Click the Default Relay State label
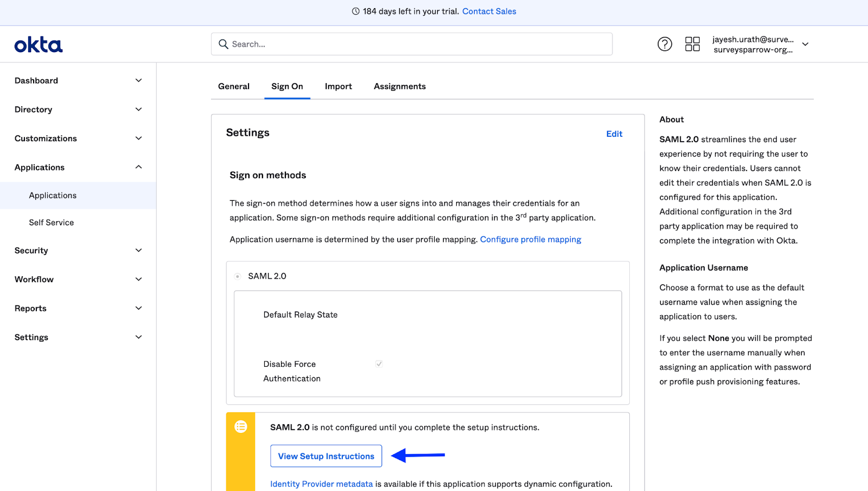This screenshot has width=868, height=491. tap(301, 315)
